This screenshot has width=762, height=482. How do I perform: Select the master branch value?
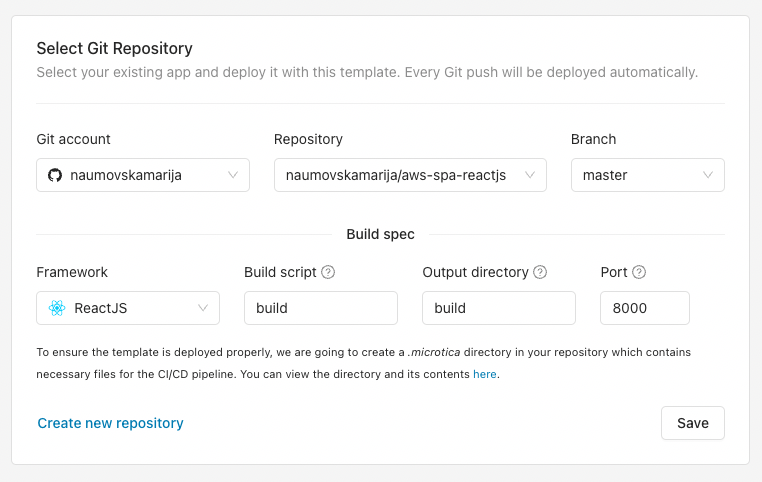605,175
